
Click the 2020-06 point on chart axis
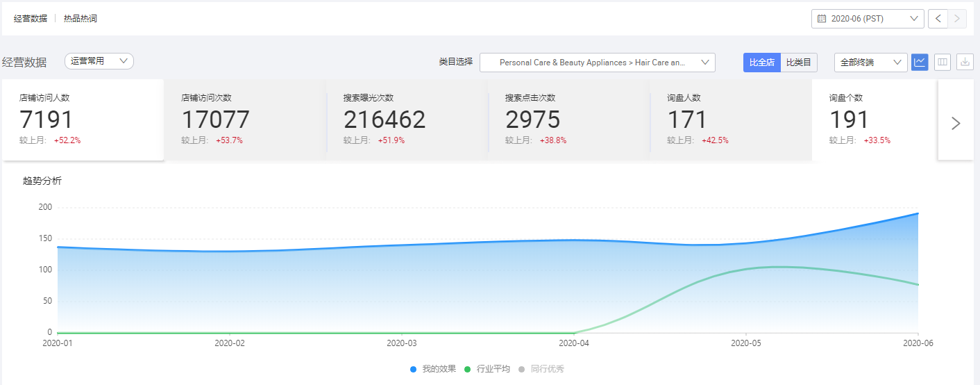919,343
